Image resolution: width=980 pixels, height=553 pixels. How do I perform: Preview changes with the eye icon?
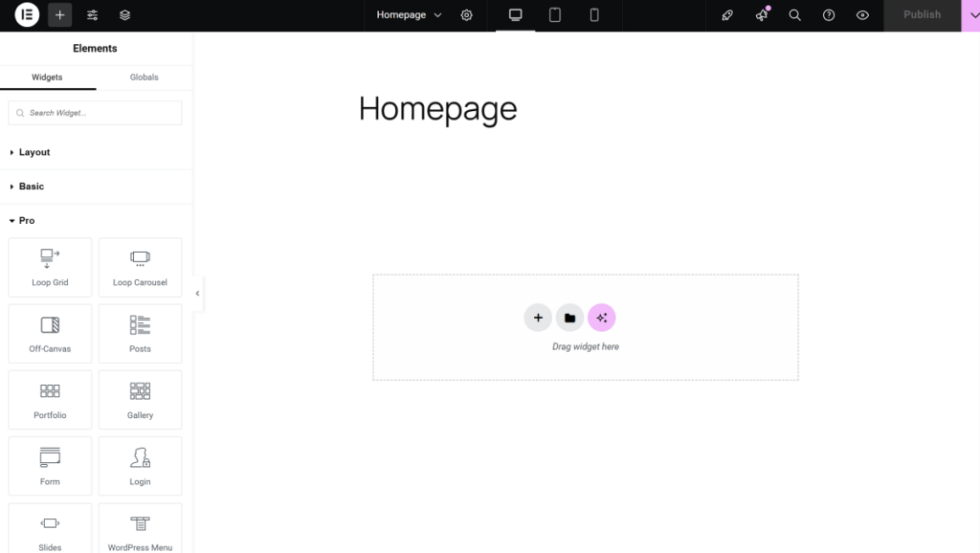[x=862, y=15]
